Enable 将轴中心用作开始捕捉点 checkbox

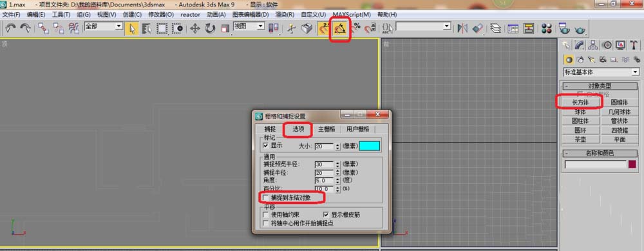click(266, 223)
